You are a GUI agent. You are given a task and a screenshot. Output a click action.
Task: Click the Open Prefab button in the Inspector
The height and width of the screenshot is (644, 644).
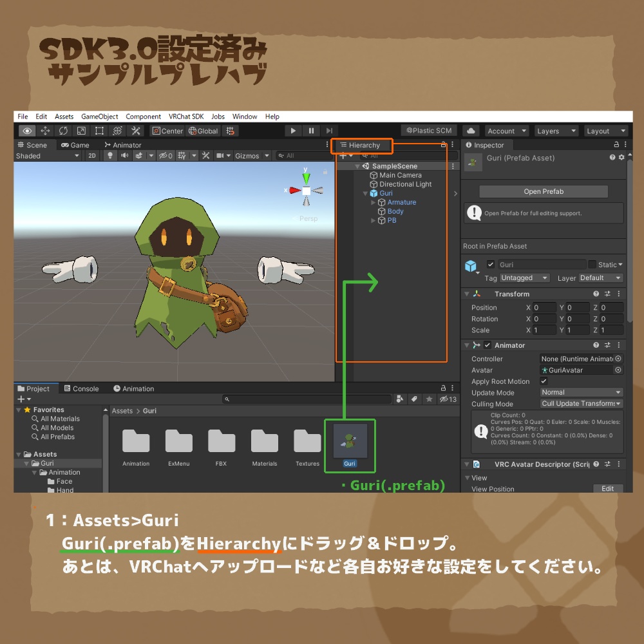pos(542,191)
